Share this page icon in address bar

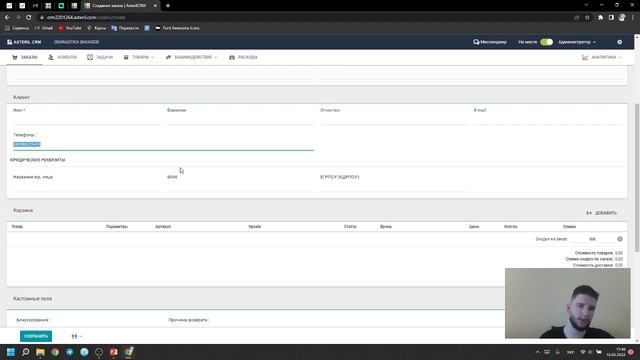pos(576,18)
